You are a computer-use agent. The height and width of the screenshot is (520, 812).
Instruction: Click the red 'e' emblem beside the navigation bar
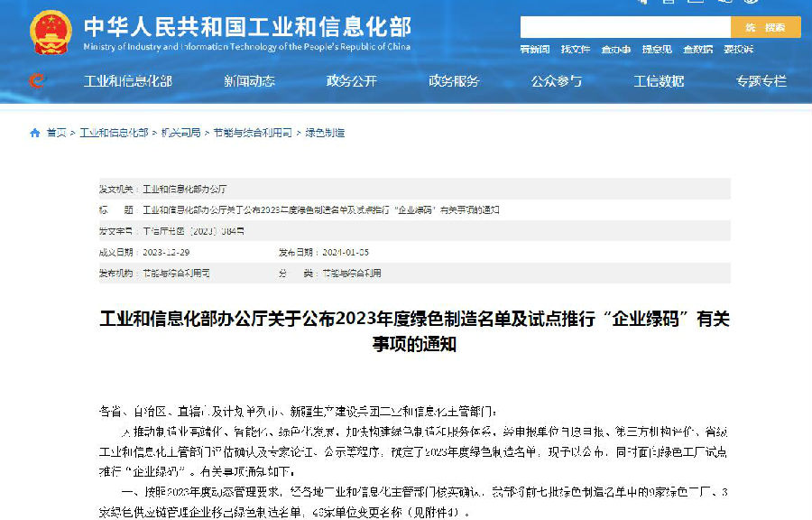(x=35, y=81)
